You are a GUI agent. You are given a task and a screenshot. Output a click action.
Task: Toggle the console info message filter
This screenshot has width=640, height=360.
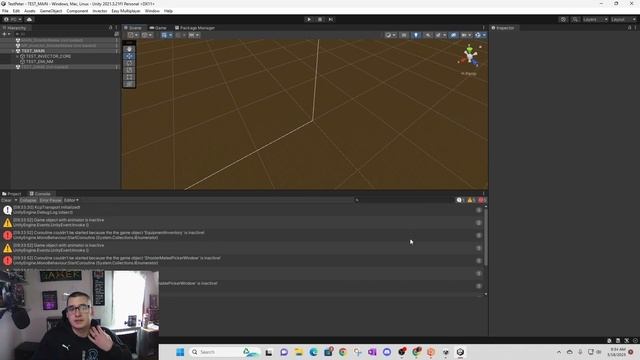pos(461,200)
